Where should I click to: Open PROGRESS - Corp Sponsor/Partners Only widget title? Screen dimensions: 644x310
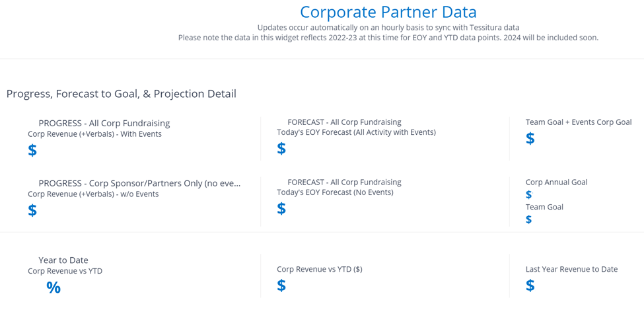coord(139,183)
